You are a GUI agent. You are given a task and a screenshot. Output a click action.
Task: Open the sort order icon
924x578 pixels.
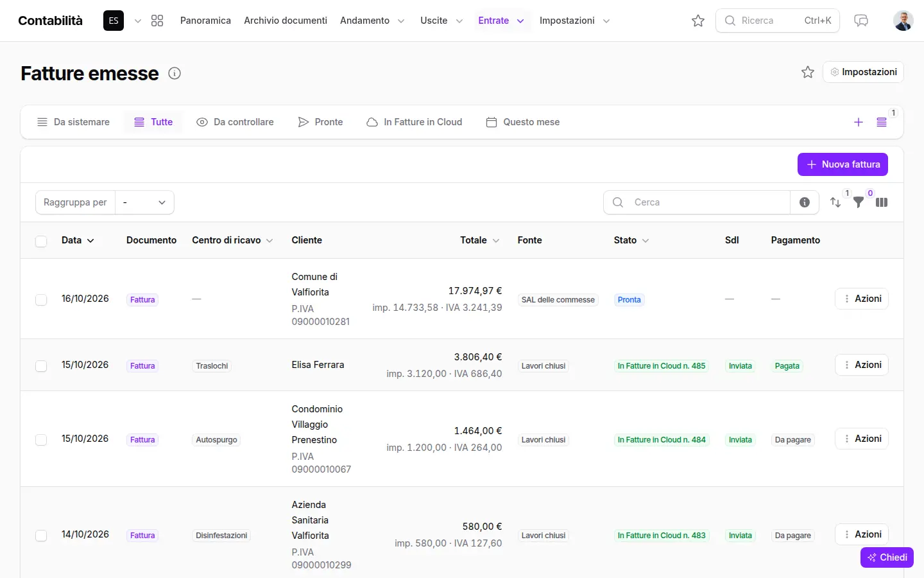835,202
